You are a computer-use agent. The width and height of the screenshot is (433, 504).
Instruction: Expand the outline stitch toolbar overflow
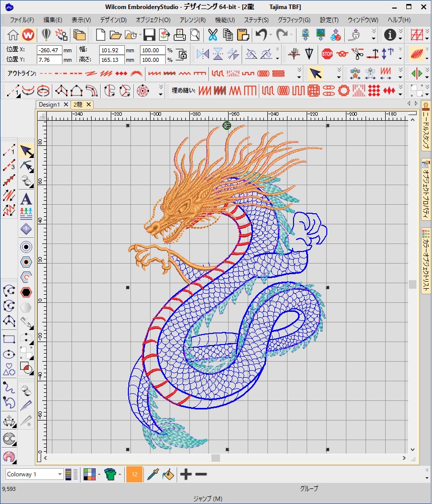(x=299, y=73)
